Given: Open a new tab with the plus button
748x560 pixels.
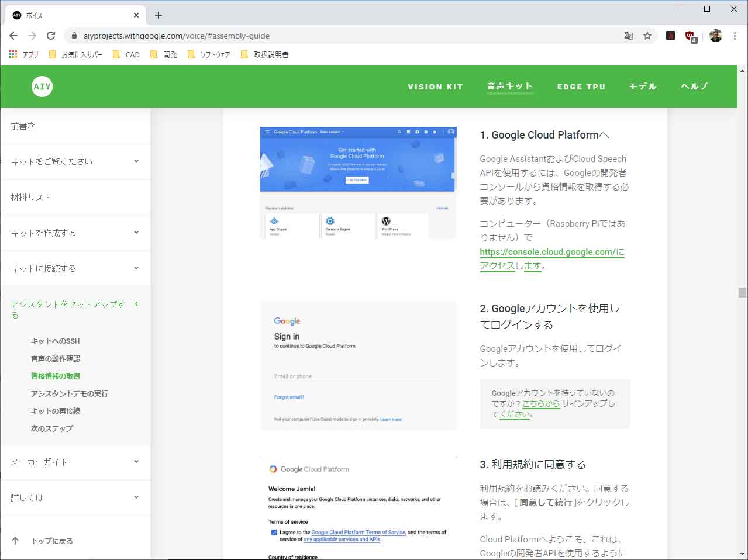Looking at the screenshot, I should click(158, 15).
